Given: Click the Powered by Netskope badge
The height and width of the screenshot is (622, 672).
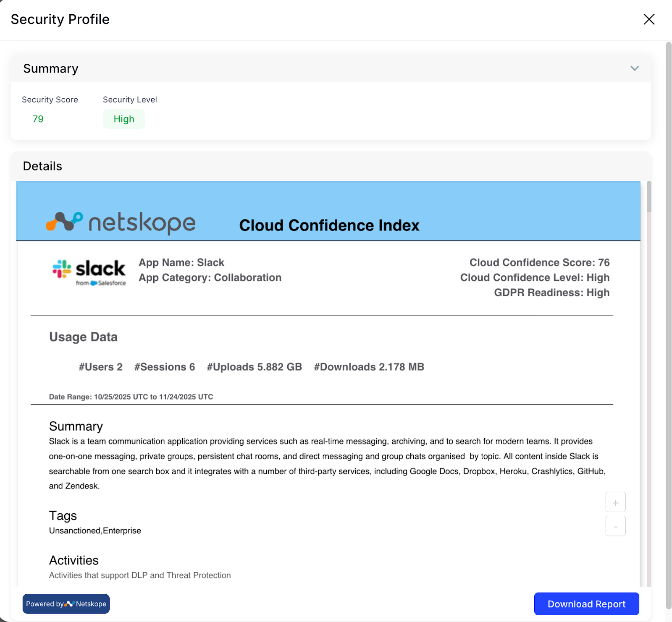Looking at the screenshot, I should click(66, 604).
